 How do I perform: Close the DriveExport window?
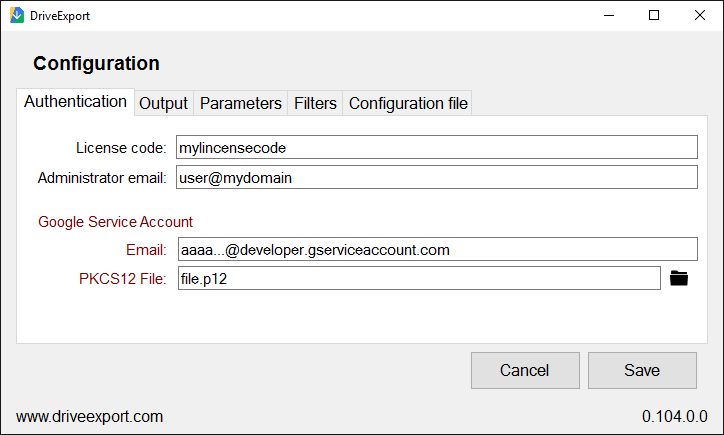point(700,15)
